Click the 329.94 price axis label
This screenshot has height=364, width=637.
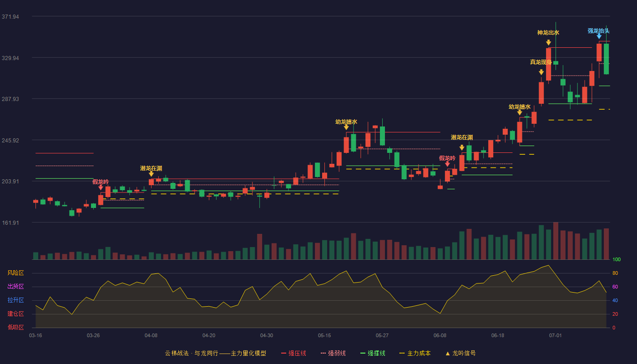[10, 58]
